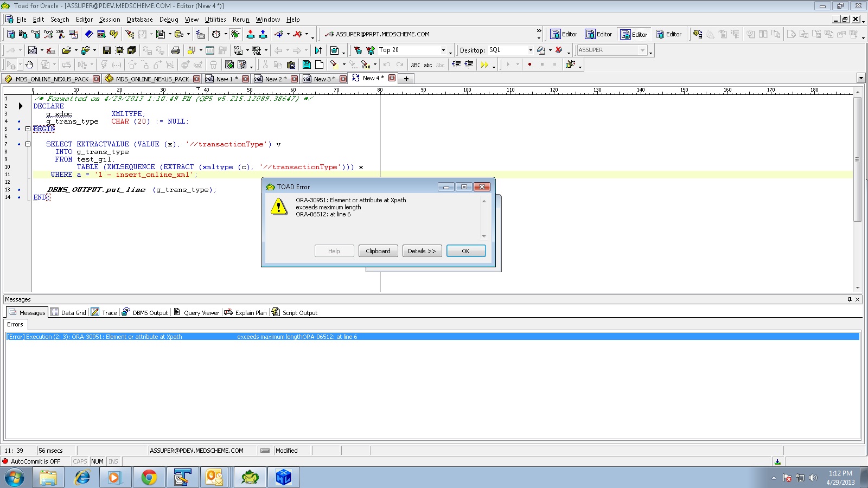Click OK in TOAD Error dialog

(465, 251)
